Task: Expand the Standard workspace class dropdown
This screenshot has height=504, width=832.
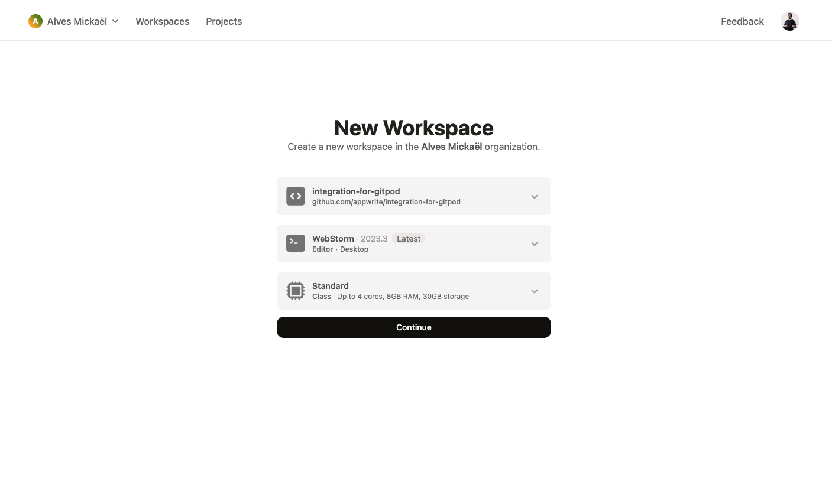Action: click(x=535, y=291)
